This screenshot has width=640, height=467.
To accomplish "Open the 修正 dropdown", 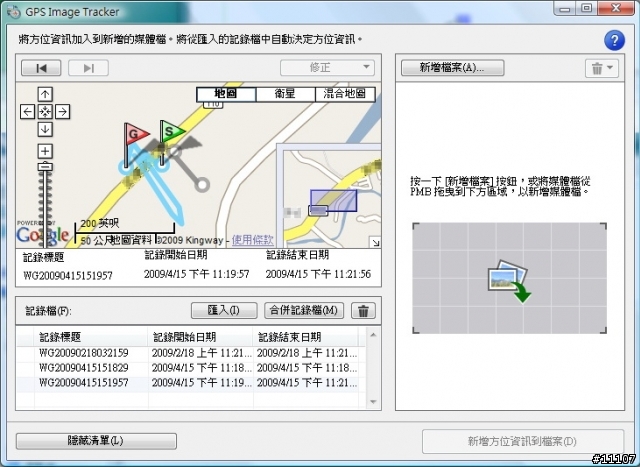I will [x=327, y=67].
